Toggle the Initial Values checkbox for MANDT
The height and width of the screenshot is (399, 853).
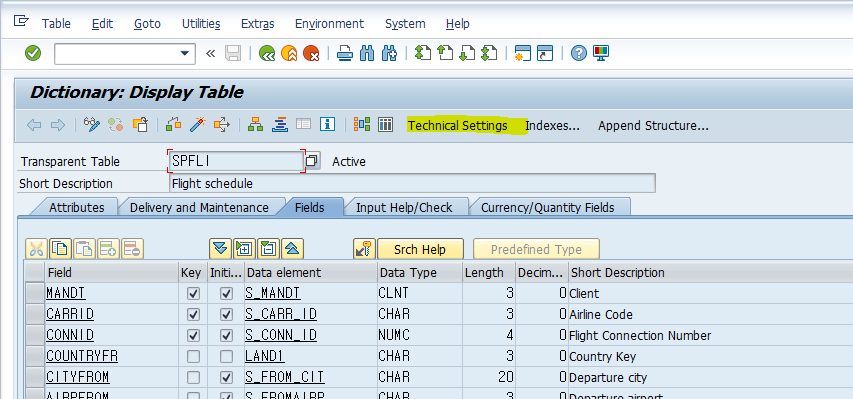[226, 294]
